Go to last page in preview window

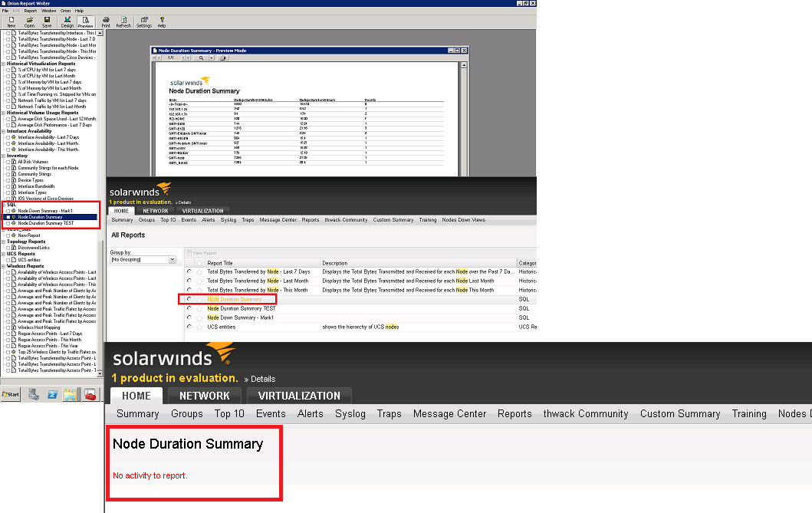pyautogui.click(x=189, y=58)
